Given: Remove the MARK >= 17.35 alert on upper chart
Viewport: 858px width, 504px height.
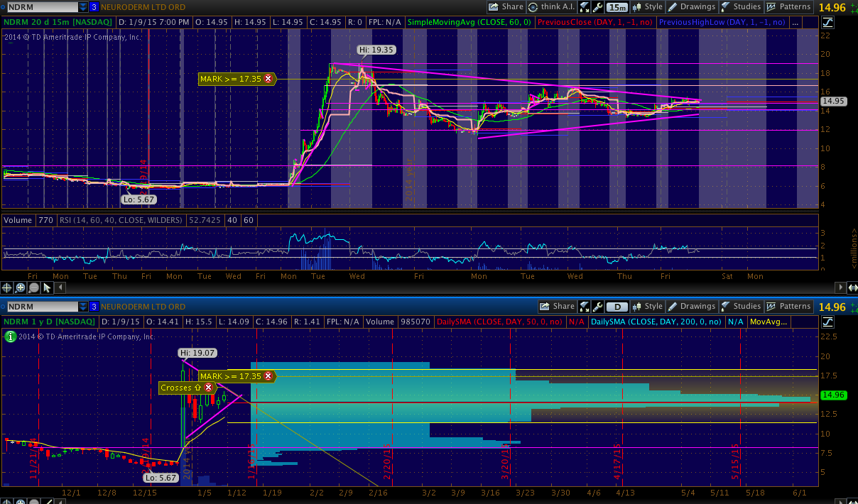Looking at the screenshot, I should click(268, 79).
